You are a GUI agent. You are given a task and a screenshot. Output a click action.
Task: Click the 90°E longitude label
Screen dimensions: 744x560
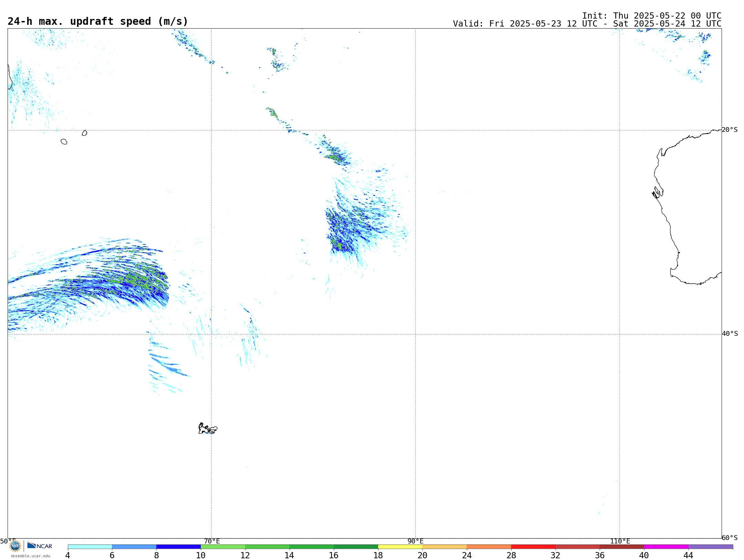(415, 541)
